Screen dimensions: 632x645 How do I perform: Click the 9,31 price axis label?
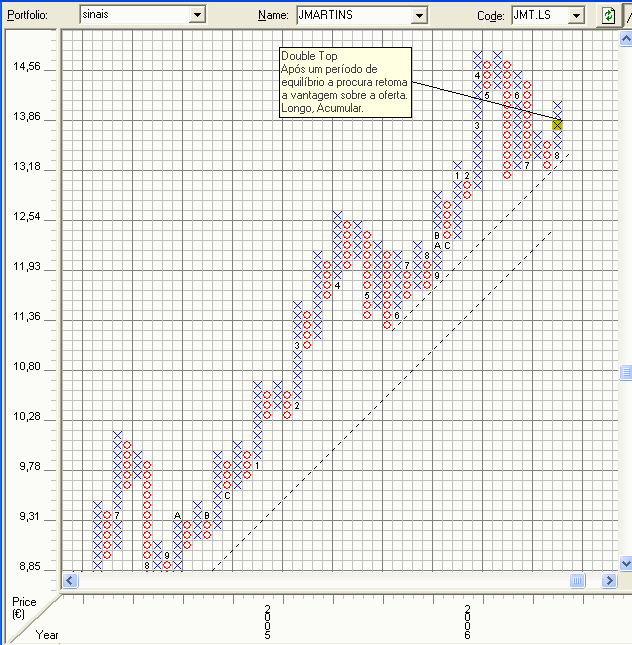(x=30, y=516)
